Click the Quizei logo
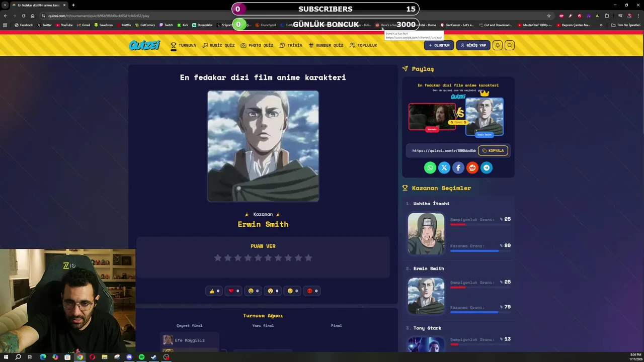 (144, 45)
